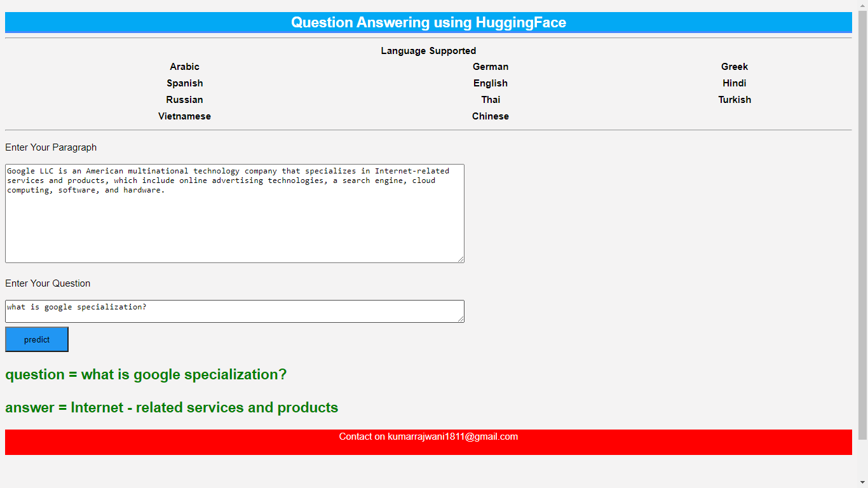The width and height of the screenshot is (868, 488).
Task: Click the Question Answering using HuggingFace header
Action: point(428,23)
